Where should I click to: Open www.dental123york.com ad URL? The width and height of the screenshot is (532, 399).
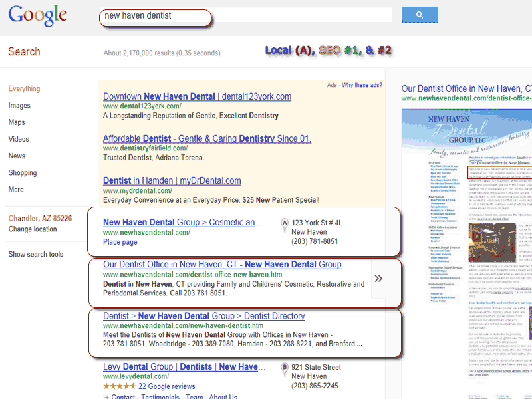coord(142,106)
